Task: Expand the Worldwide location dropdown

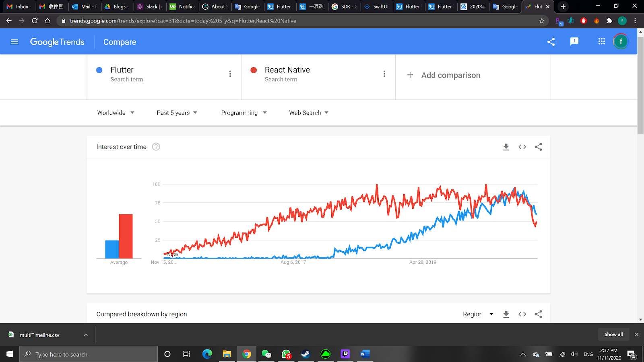Action: pos(116,113)
